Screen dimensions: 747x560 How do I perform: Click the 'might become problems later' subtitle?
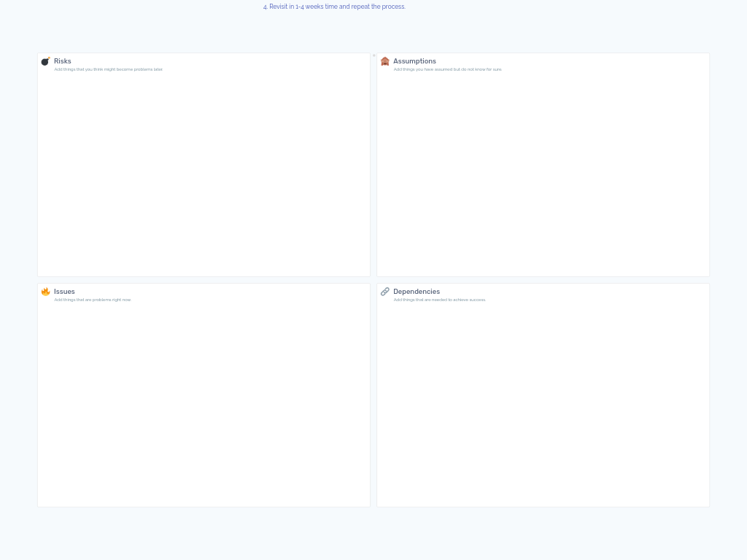pyautogui.click(x=108, y=69)
